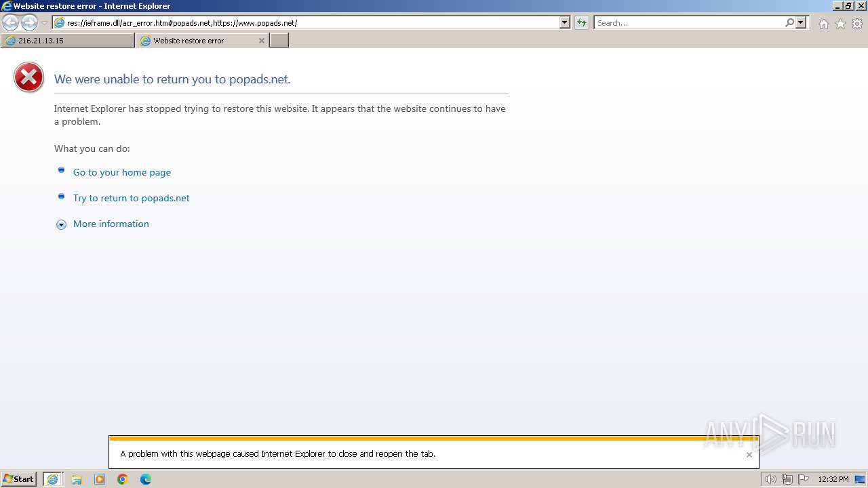Click the 12:32 PM clock

coord(833,479)
